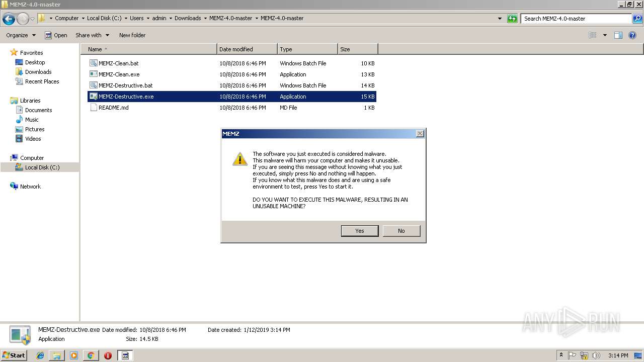Launch Google Chrome from taskbar

(91, 355)
